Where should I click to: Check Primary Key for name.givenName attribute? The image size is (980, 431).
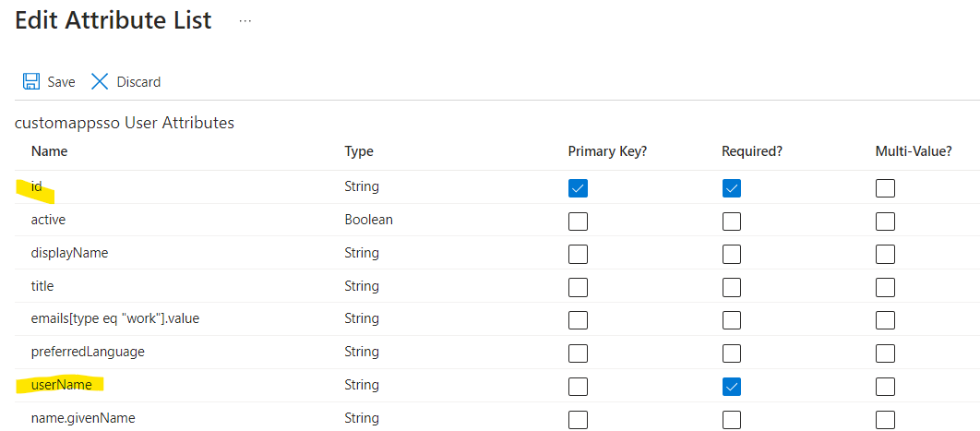(x=578, y=420)
